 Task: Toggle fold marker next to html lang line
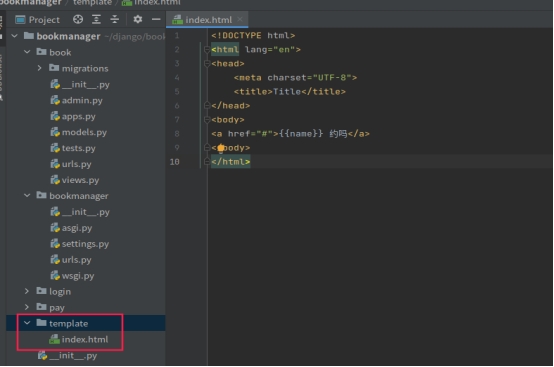tap(207, 49)
